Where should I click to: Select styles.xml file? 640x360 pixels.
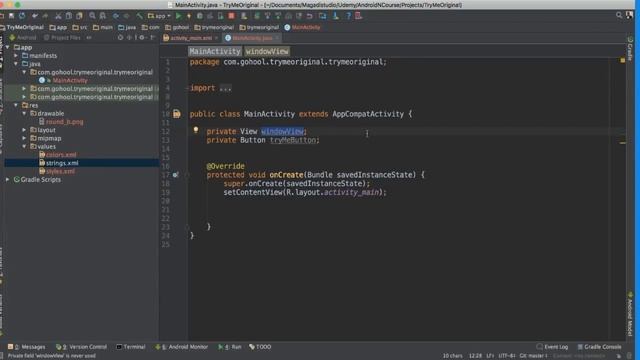coord(60,171)
